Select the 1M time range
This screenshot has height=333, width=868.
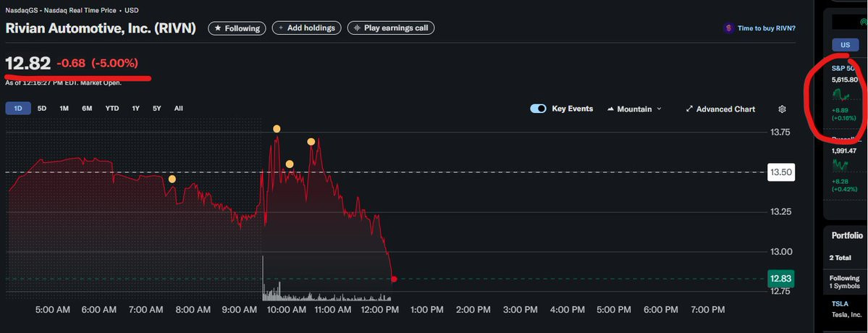tap(64, 109)
